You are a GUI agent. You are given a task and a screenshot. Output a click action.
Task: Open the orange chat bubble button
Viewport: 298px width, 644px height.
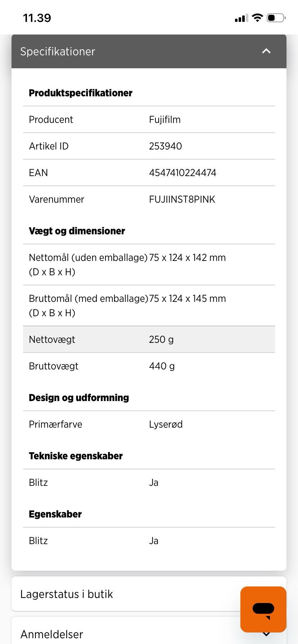(x=263, y=609)
